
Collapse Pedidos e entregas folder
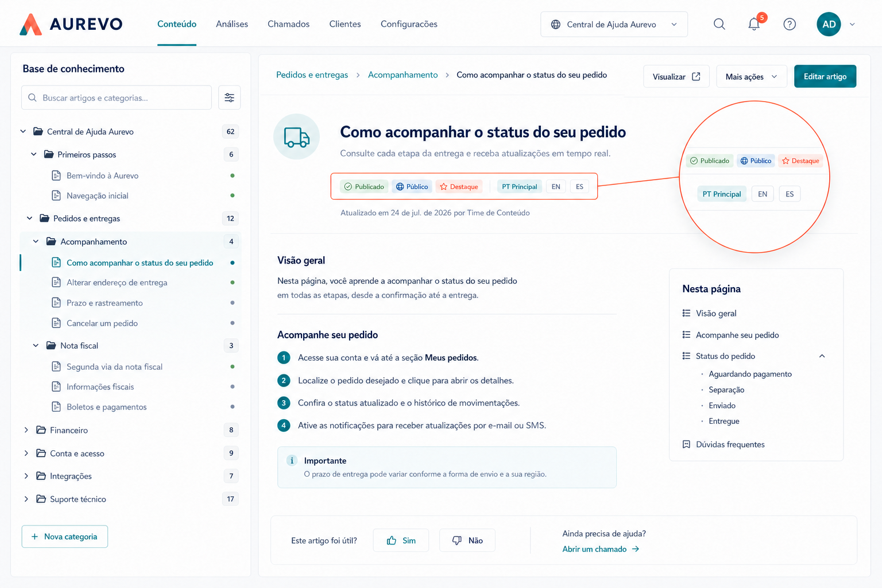click(29, 218)
